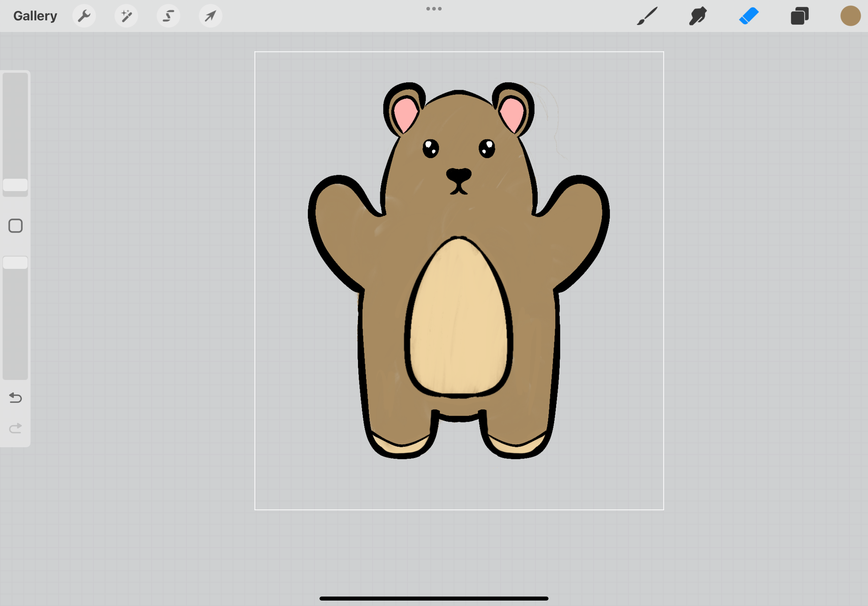
Task: Click the brush opacity slider handle
Action: pyautogui.click(x=16, y=262)
